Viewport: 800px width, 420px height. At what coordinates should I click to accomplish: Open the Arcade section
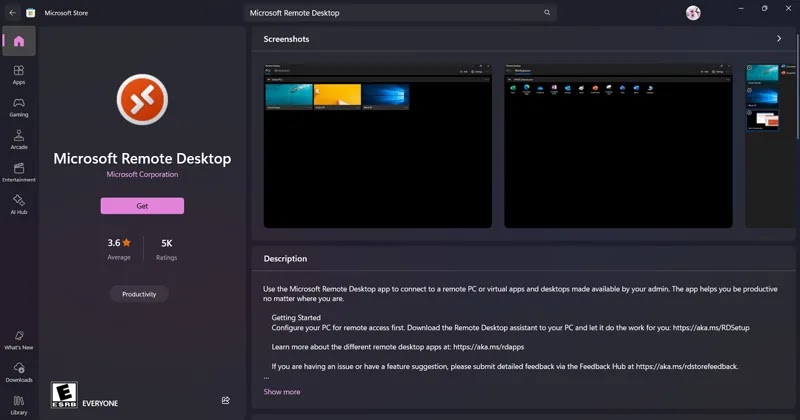pyautogui.click(x=19, y=139)
